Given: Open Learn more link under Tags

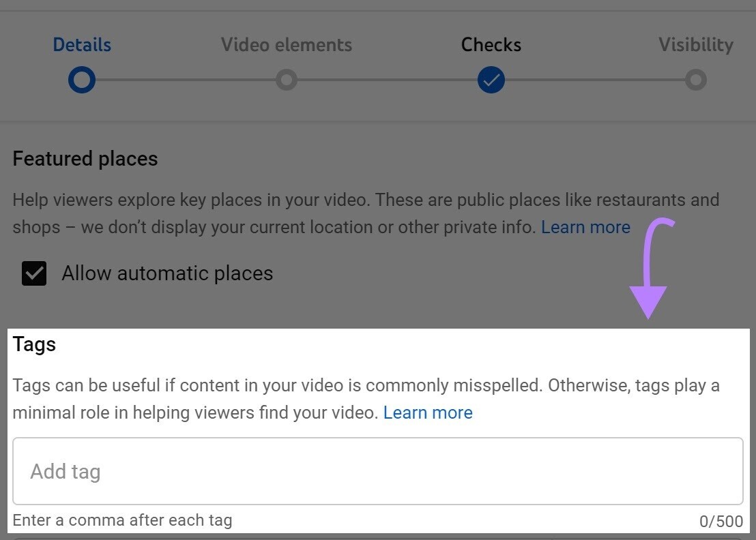Looking at the screenshot, I should [x=428, y=412].
